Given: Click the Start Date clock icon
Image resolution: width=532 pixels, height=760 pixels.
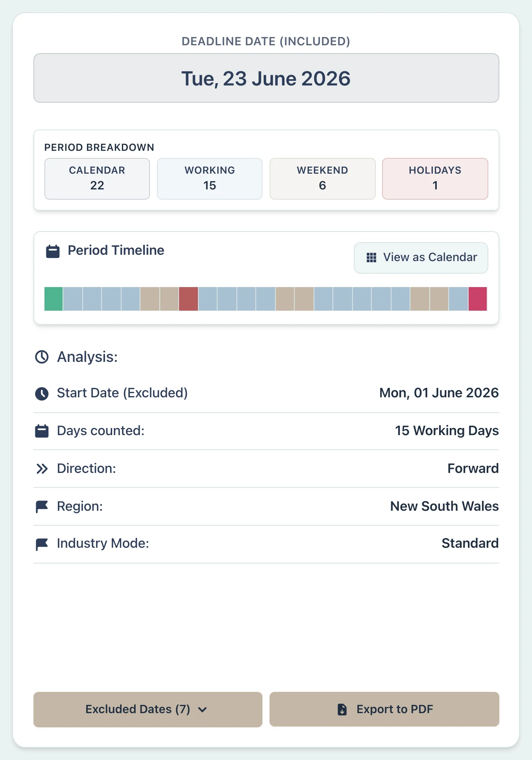Looking at the screenshot, I should coord(42,393).
